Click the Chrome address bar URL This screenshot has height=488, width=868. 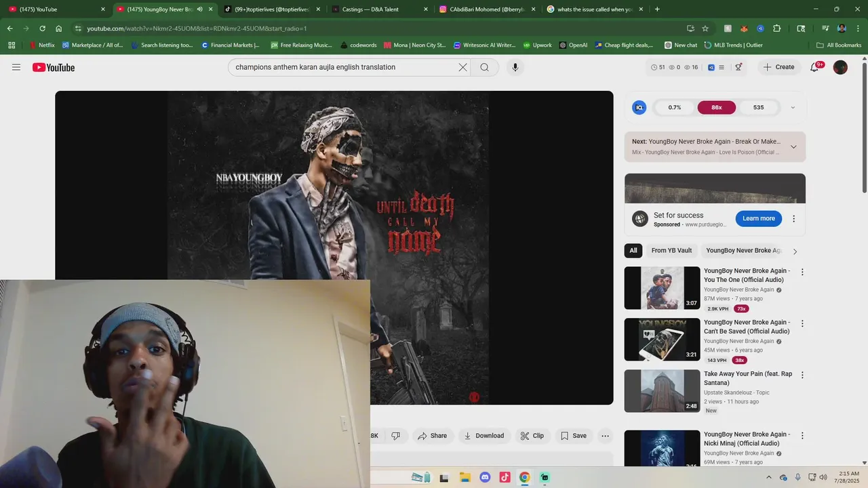[197, 28]
